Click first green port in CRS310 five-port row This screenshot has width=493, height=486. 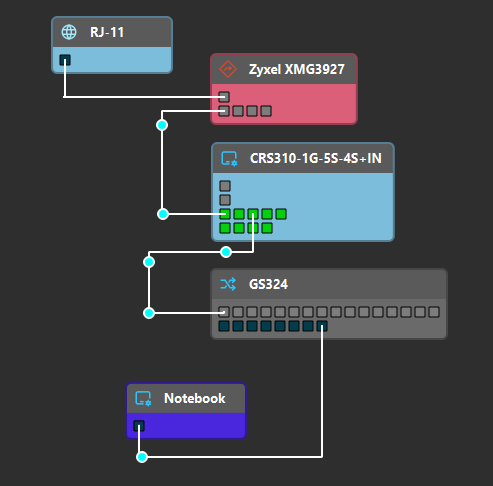coord(225,214)
